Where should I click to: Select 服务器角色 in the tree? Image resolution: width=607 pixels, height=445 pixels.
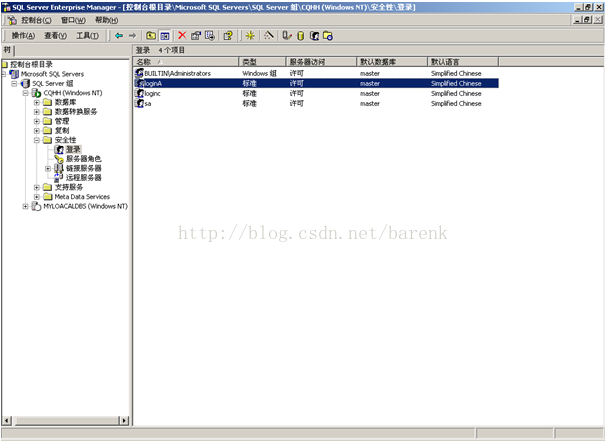[84, 159]
